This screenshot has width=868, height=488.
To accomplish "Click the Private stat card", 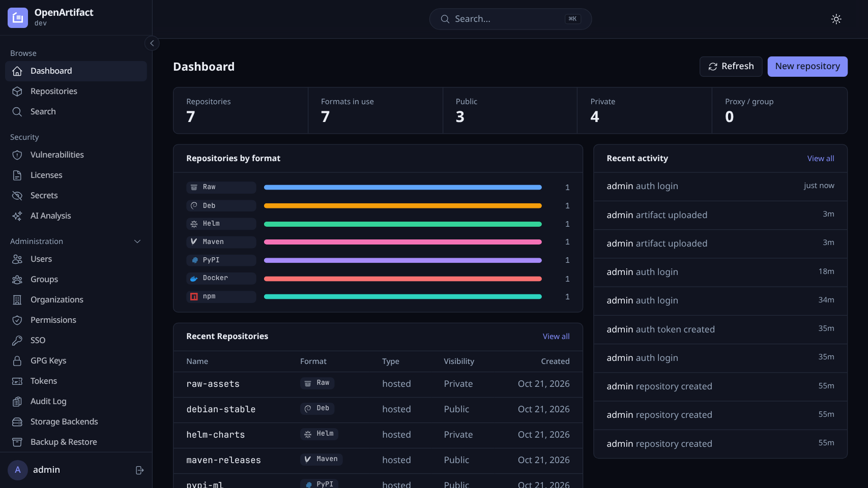I will point(645,110).
